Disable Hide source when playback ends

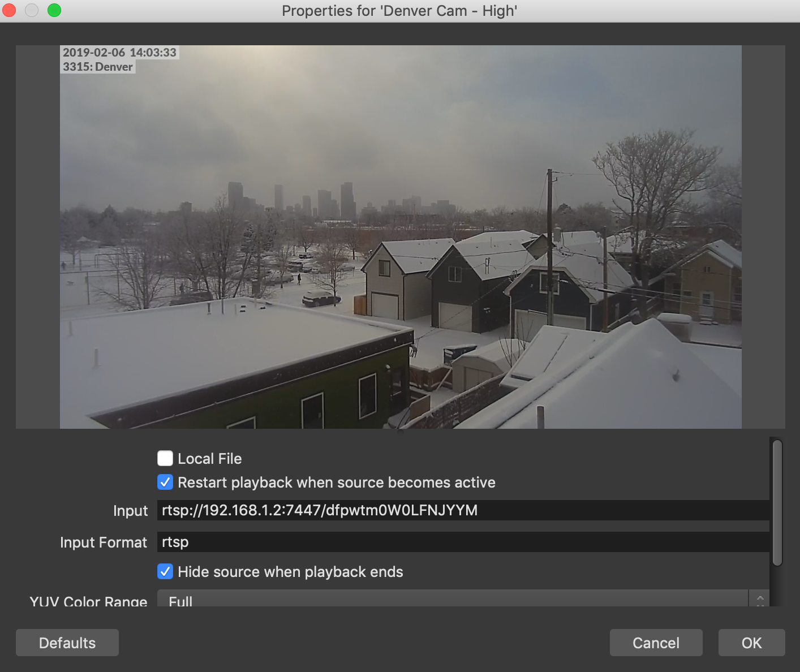point(165,571)
